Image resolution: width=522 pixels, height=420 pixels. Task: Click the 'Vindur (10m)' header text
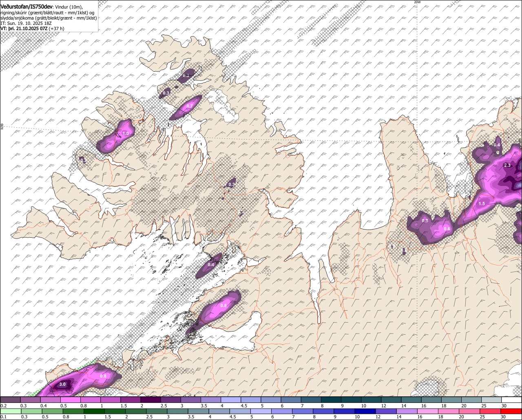69,7
